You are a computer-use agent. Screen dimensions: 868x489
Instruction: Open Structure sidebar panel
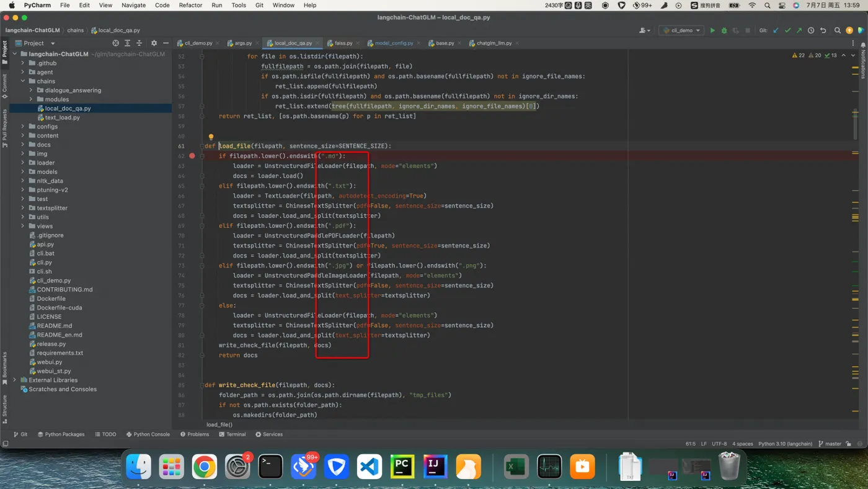[x=4, y=408]
